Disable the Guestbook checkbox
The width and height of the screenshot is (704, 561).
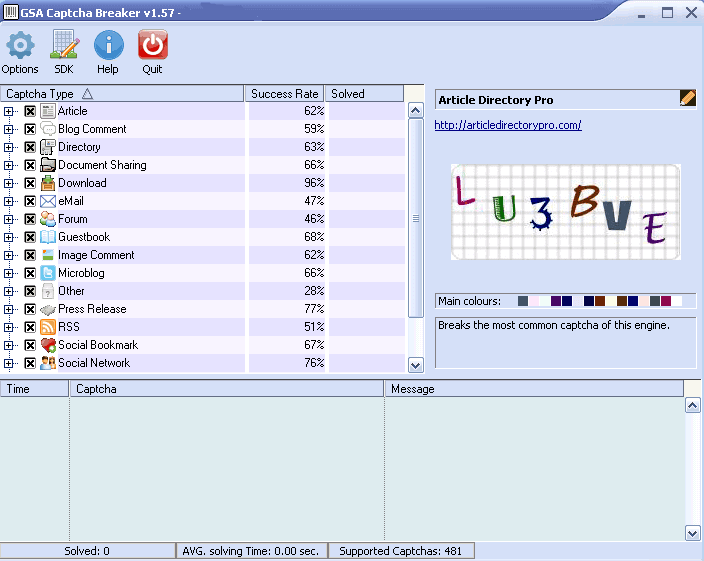point(30,237)
